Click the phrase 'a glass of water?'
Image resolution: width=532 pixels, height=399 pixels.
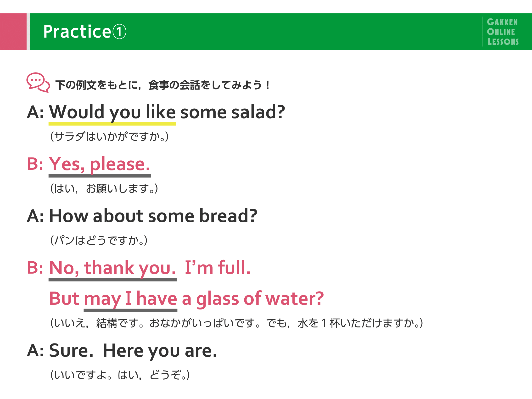pyautogui.click(x=253, y=299)
